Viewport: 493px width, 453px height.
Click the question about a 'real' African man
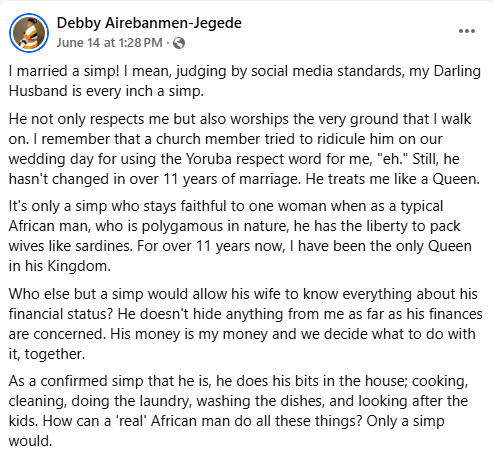tap(202, 421)
